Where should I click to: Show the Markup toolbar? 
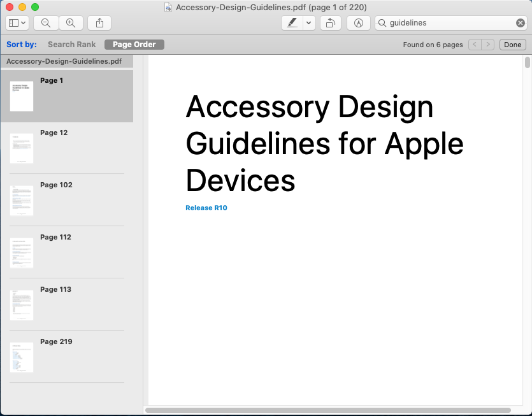pyautogui.click(x=358, y=23)
